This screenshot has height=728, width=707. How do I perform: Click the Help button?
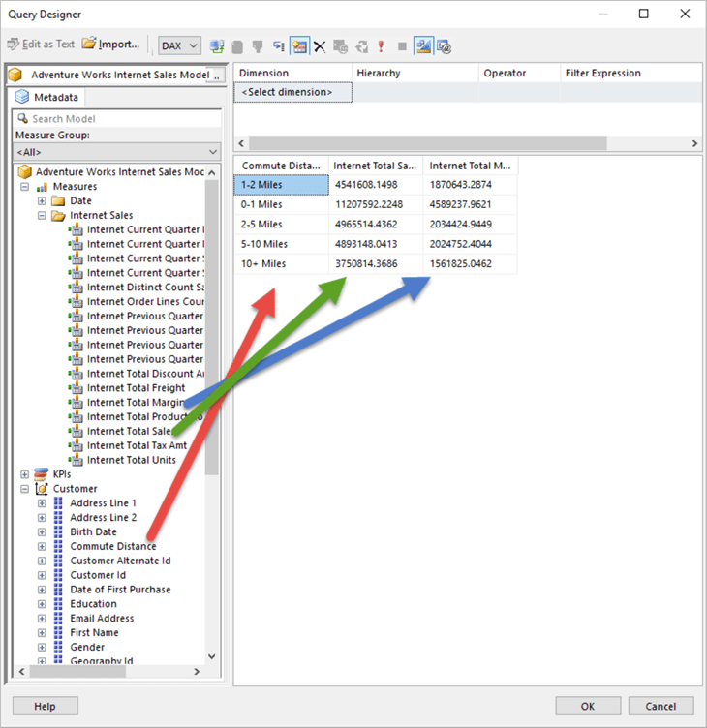tap(46, 706)
